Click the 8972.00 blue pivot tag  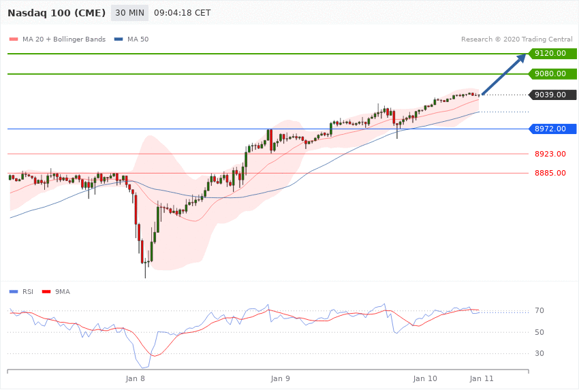tap(553, 129)
